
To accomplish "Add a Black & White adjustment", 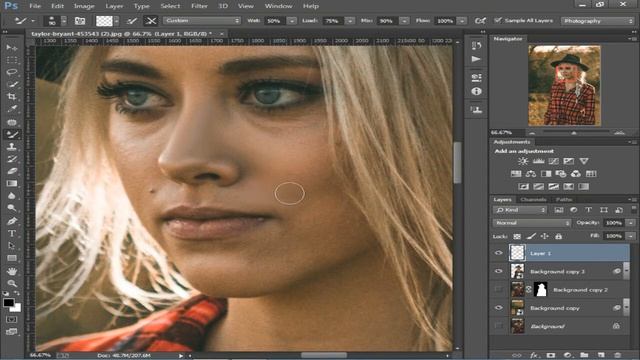I will click(546, 174).
